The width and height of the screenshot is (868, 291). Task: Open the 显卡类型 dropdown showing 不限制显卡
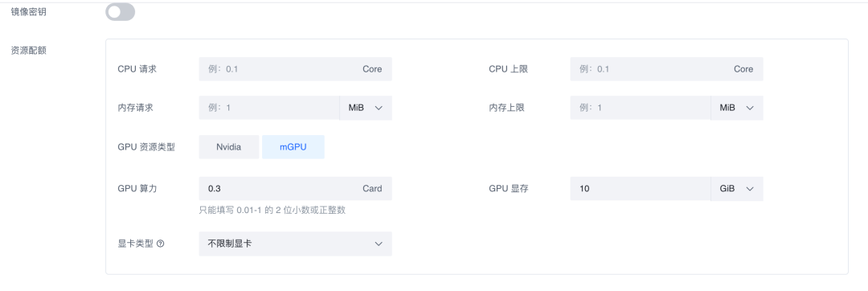pyautogui.click(x=295, y=244)
